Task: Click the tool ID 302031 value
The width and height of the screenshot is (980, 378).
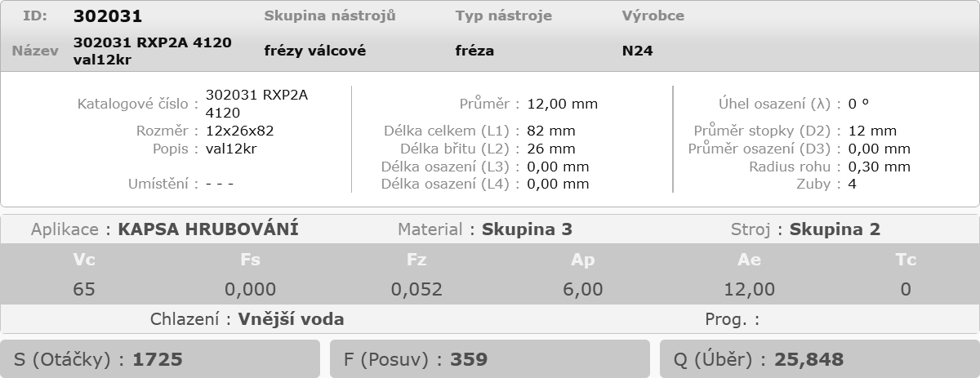Action: [108, 16]
